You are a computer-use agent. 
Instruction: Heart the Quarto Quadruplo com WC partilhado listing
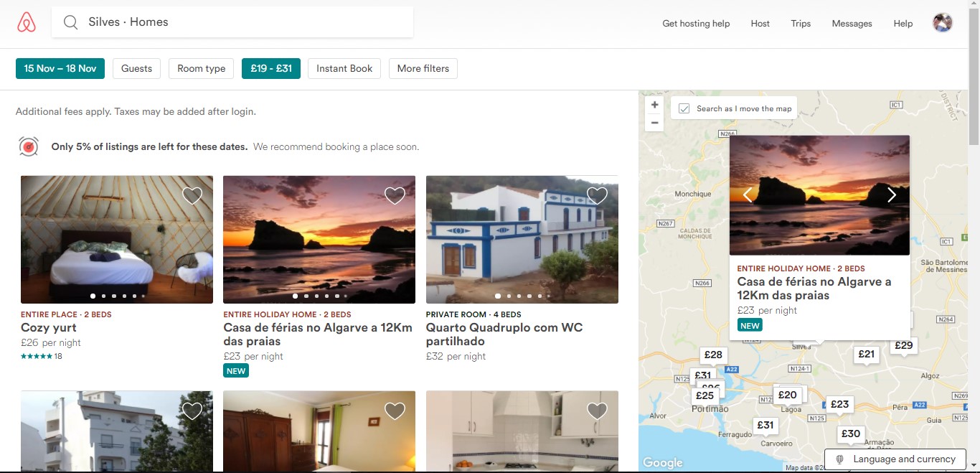pos(597,195)
